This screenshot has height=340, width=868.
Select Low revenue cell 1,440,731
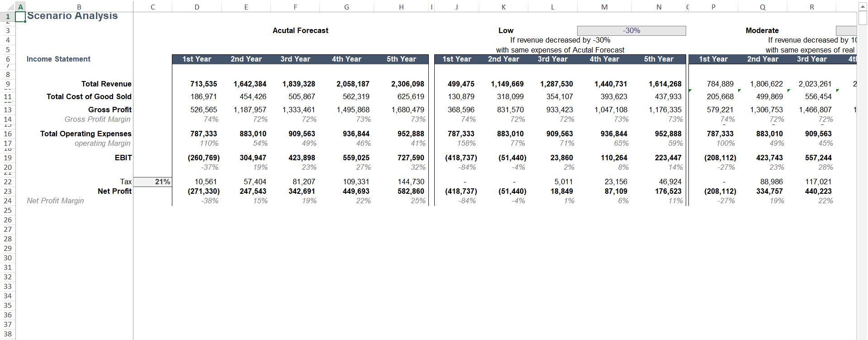click(611, 84)
